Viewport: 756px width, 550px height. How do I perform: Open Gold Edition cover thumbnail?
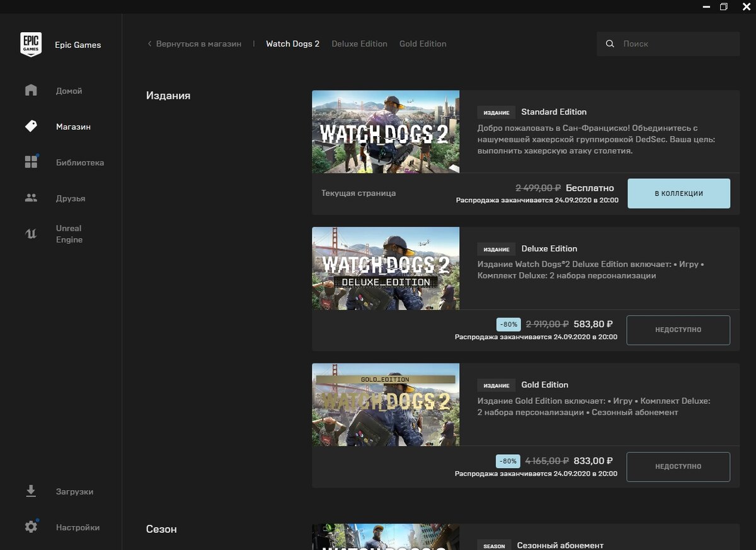coord(386,405)
